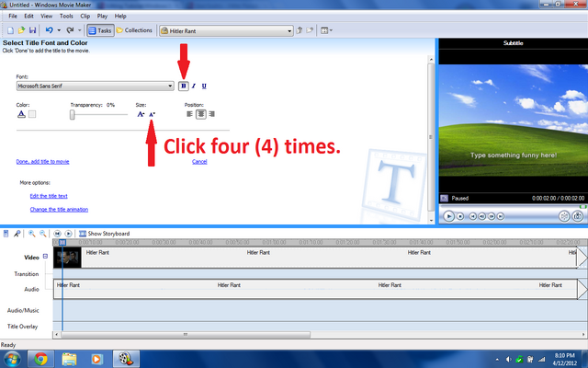Jump forward in preview monitor
Screen dimensions: 588x368
(500, 216)
